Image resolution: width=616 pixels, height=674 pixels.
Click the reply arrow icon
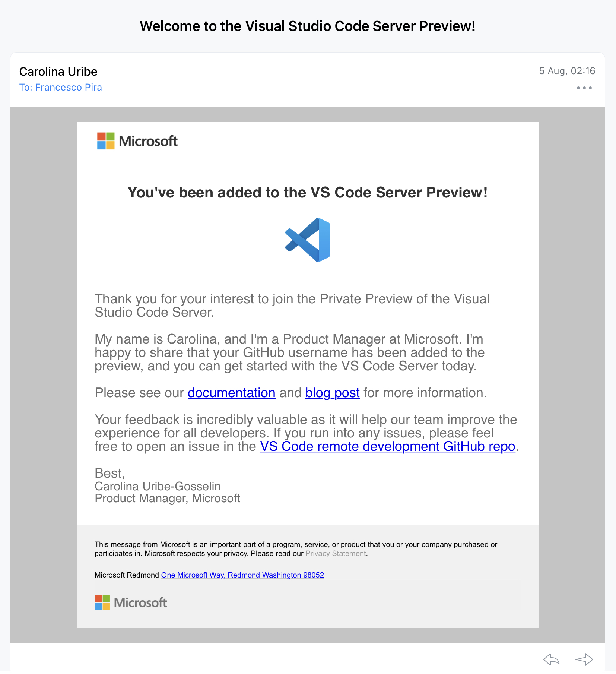coord(552,659)
